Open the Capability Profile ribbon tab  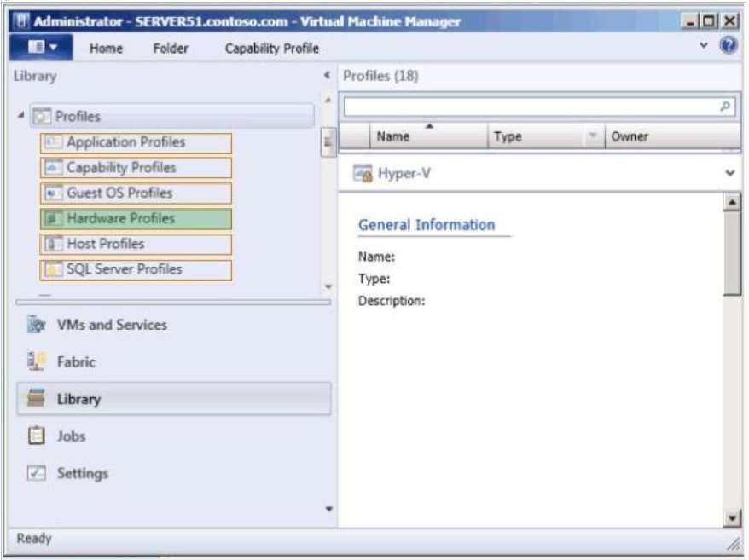(272, 49)
